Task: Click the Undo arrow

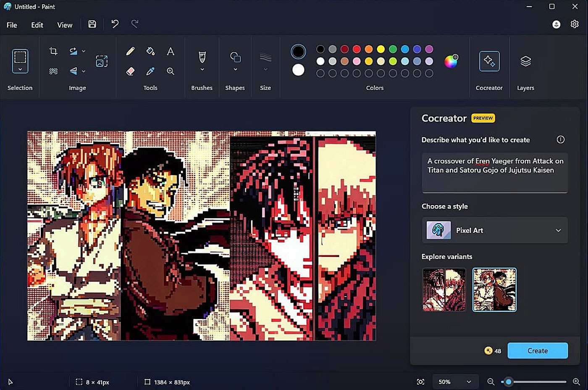Action: 115,24
